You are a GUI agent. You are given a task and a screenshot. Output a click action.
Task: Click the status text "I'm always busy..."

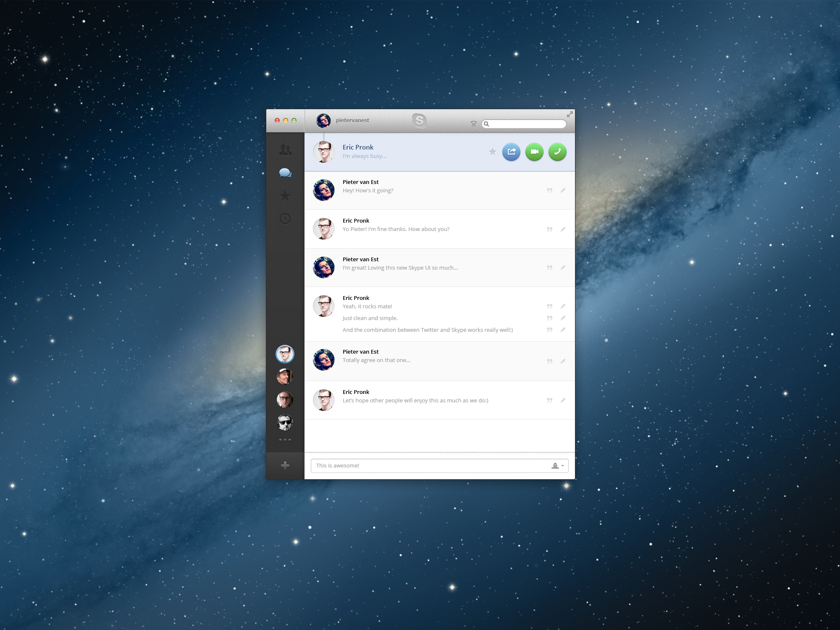coord(365,156)
